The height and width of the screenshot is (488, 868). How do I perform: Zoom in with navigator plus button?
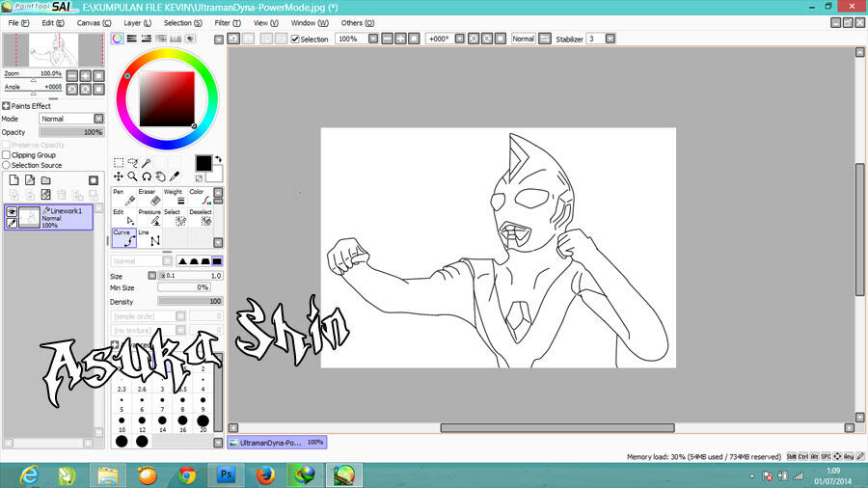tap(85, 76)
